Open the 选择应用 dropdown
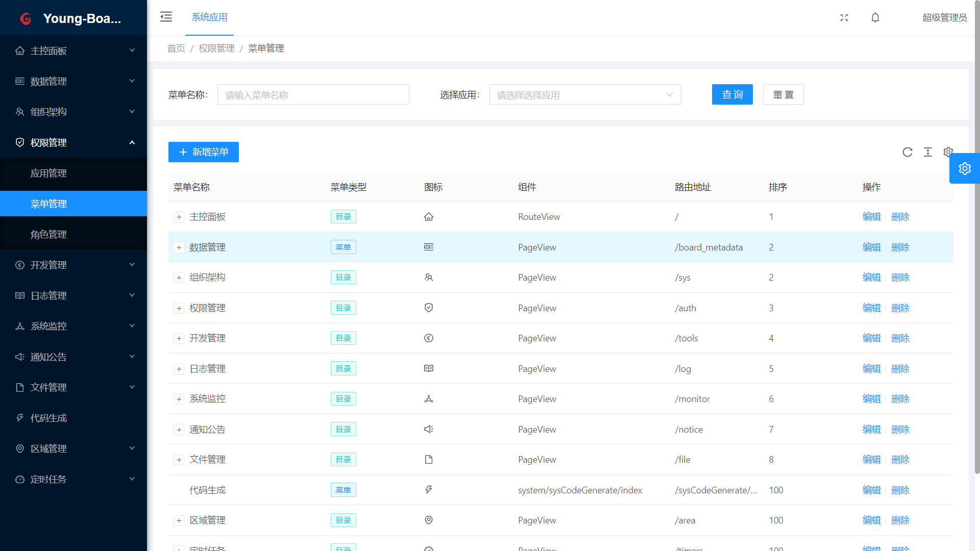The image size is (980, 551). pos(585,95)
